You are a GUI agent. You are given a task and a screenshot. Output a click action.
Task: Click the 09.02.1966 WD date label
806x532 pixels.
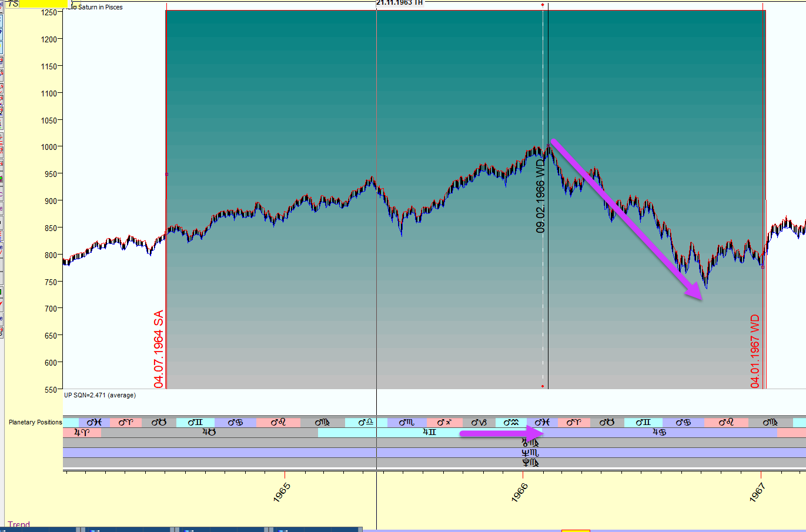pyautogui.click(x=540, y=196)
